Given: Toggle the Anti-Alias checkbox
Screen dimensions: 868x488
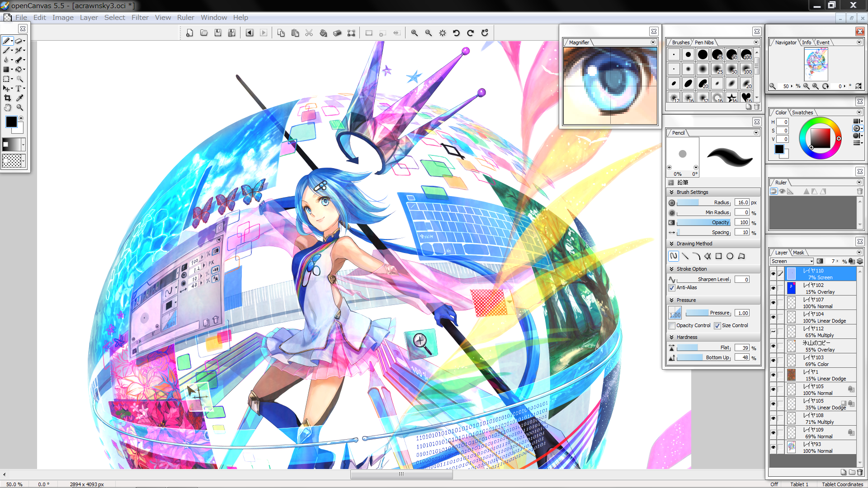Looking at the screenshot, I should click(672, 288).
